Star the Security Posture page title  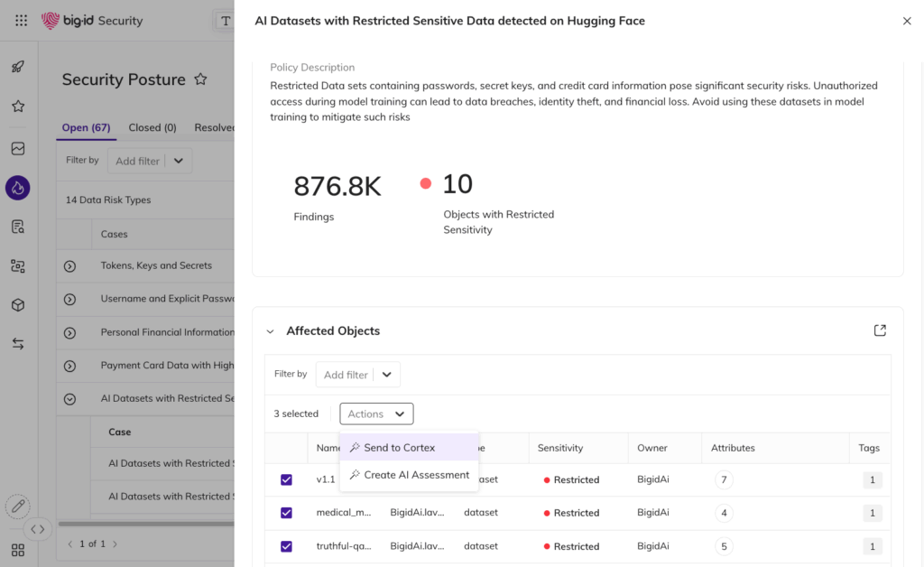(x=200, y=79)
